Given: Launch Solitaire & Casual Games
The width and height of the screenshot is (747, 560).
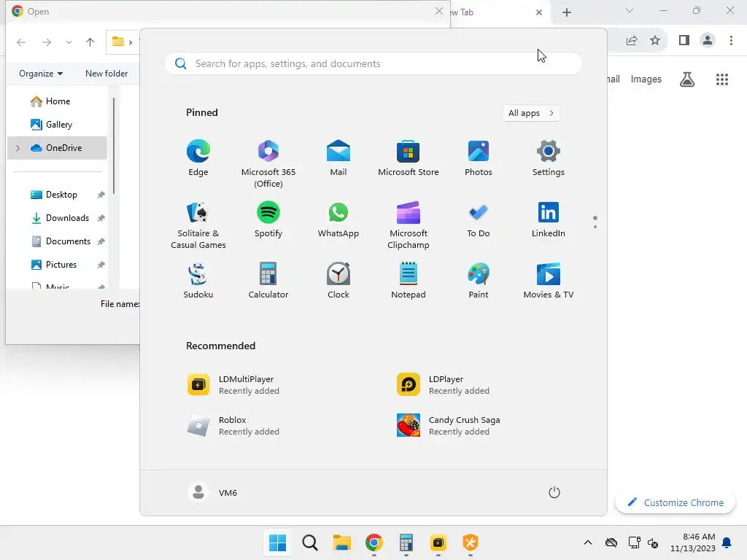Looking at the screenshot, I should tap(198, 225).
